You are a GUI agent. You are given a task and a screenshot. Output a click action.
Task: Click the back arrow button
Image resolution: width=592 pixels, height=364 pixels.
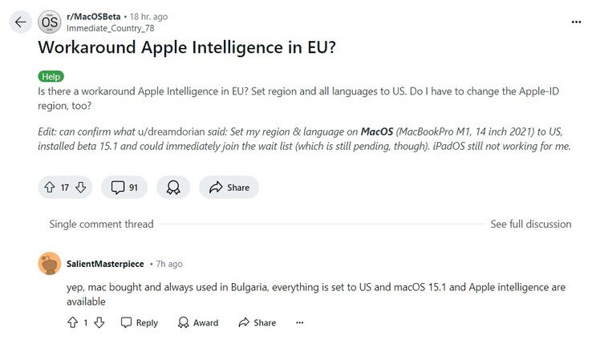coord(21,22)
